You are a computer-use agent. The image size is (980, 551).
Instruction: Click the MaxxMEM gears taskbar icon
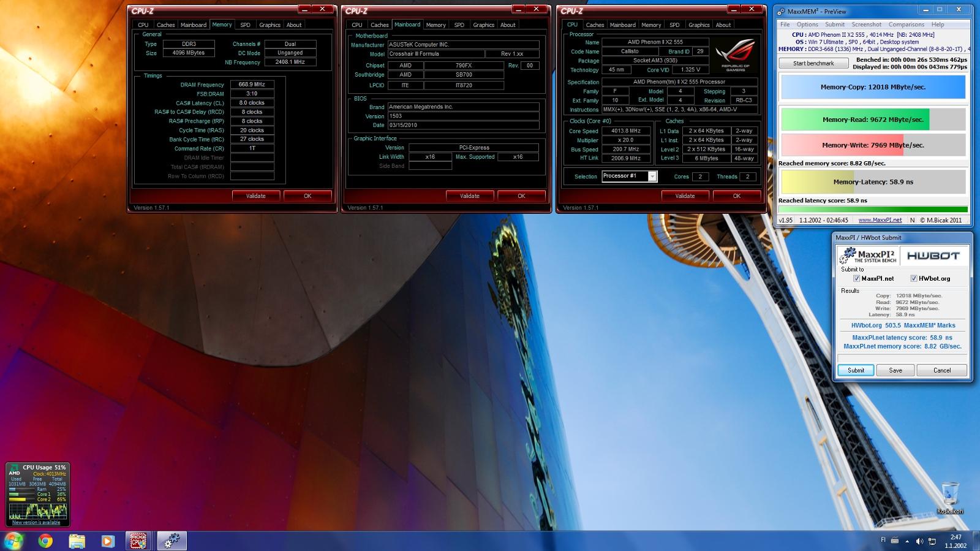171,541
